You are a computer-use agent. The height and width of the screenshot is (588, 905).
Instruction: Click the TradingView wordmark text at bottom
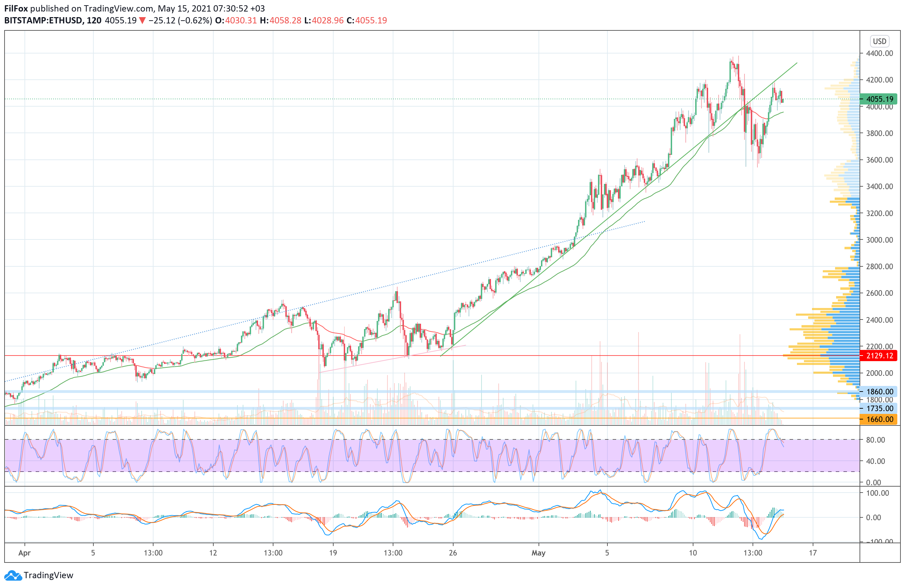(x=48, y=575)
